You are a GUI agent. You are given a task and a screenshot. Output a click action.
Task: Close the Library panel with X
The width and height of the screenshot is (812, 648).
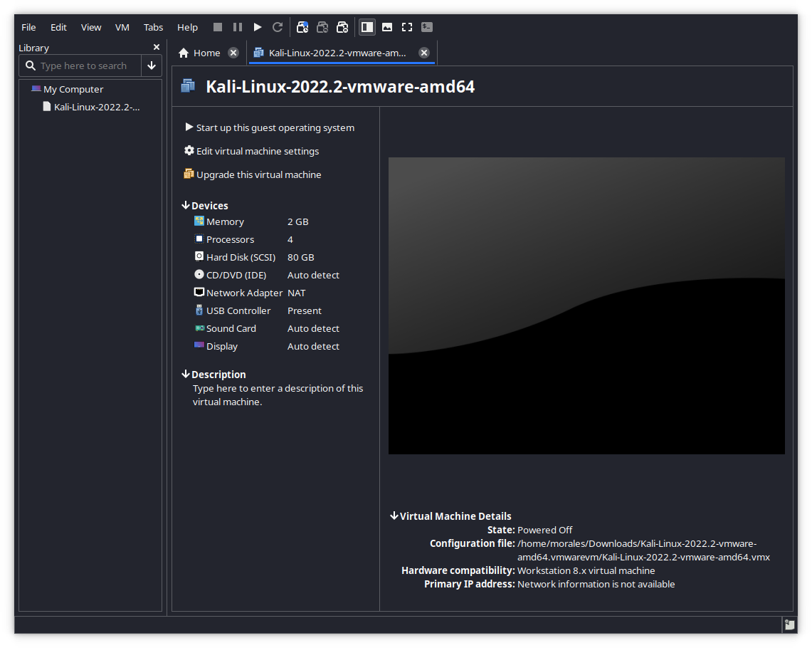pos(157,48)
